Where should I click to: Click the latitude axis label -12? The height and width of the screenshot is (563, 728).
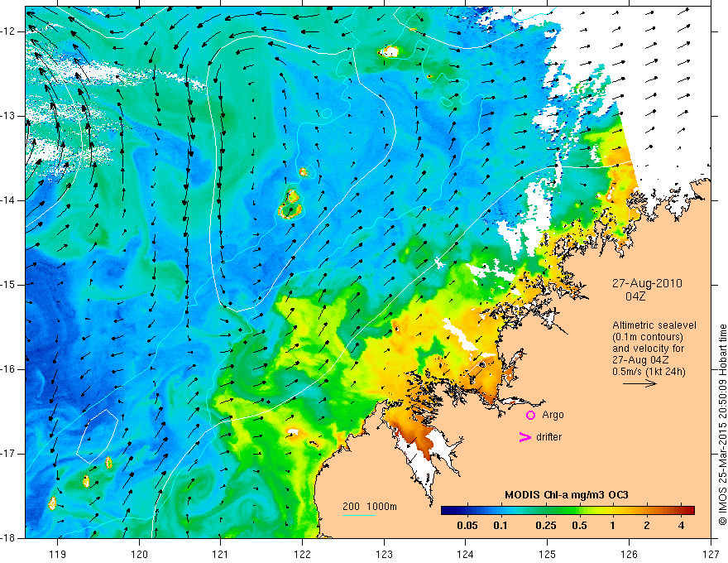(x=8, y=31)
